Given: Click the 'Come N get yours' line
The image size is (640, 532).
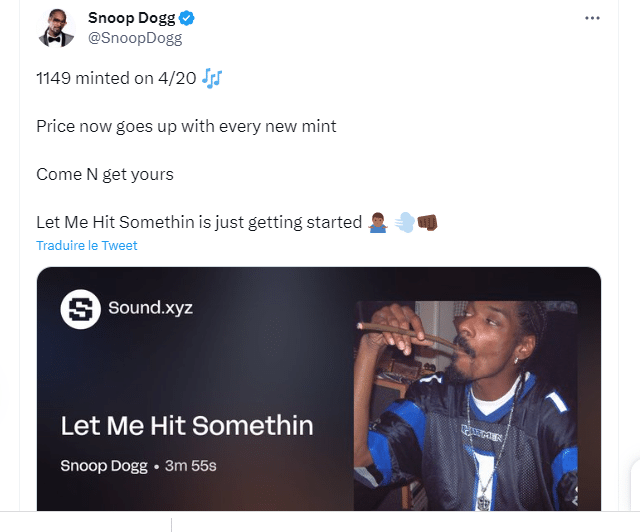Looking at the screenshot, I should 105,175.
